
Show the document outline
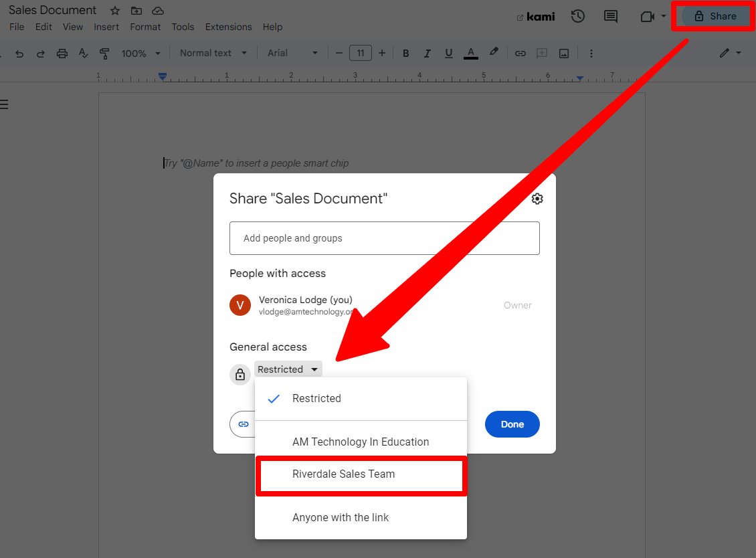click(4, 104)
